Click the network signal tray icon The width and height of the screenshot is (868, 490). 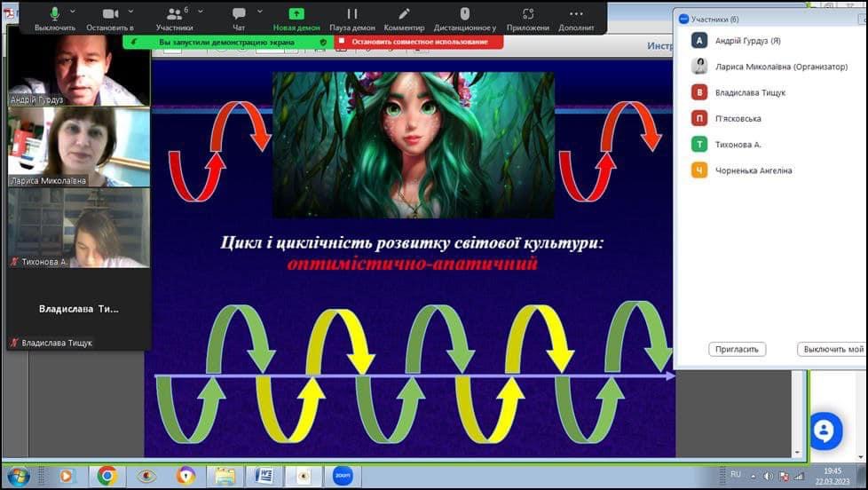[x=798, y=476]
